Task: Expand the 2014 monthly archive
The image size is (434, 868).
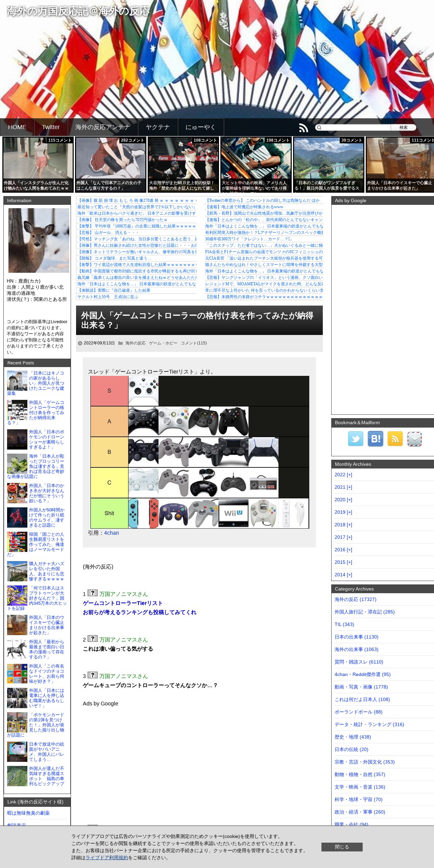Action: (343, 575)
